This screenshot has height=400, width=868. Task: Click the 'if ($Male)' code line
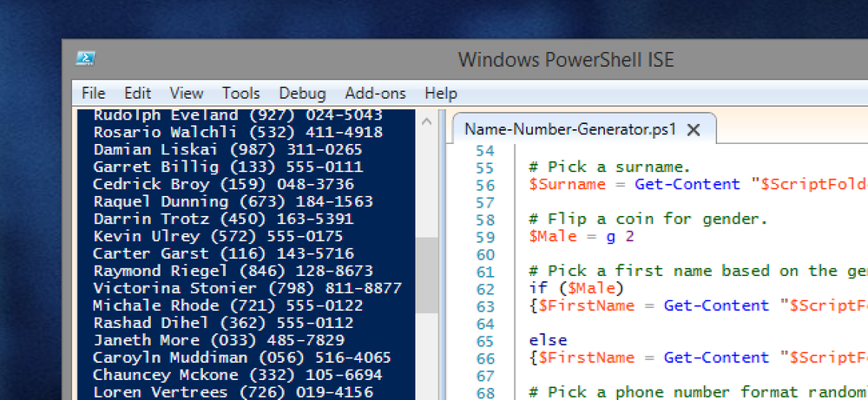577,288
